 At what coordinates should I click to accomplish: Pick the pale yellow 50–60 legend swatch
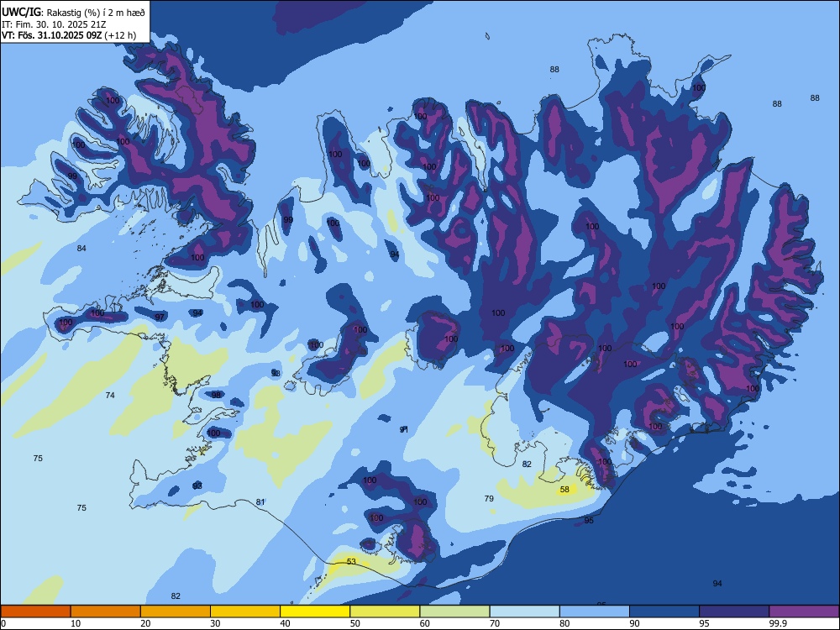pos(385,612)
